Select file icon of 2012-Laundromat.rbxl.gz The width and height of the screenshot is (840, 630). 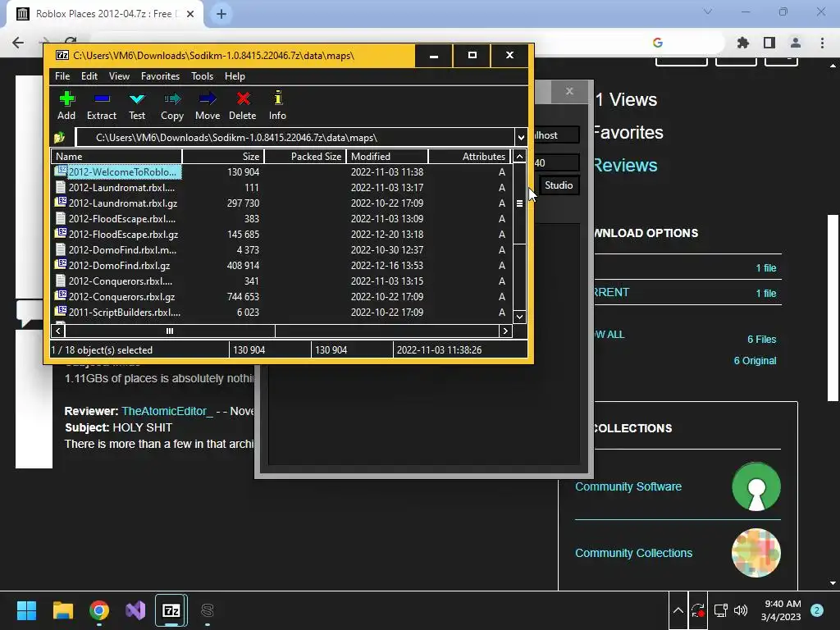pyautogui.click(x=61, y=203)
